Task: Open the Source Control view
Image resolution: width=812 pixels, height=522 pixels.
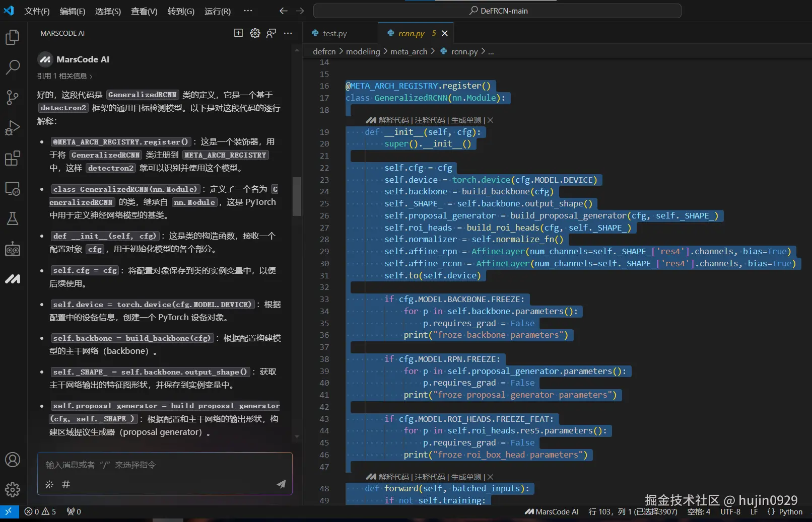Action: 12,98
